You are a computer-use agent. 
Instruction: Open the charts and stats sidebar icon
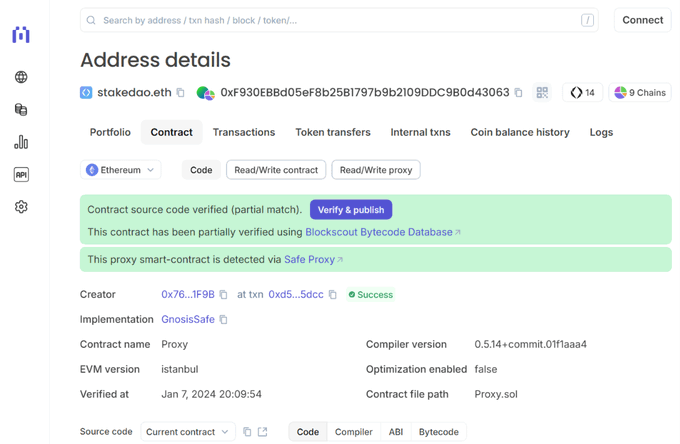coord(21,142)
